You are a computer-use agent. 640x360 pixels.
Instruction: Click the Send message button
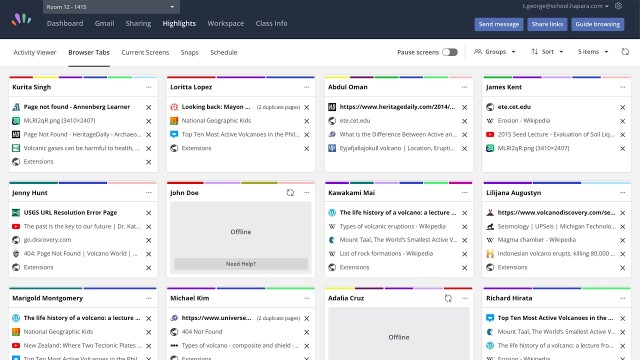click(x=499, y=24)
